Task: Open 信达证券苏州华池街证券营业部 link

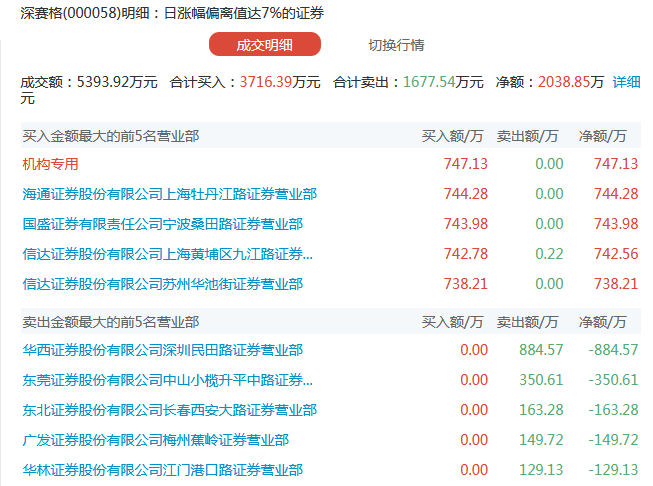Action: click(162, 284)
